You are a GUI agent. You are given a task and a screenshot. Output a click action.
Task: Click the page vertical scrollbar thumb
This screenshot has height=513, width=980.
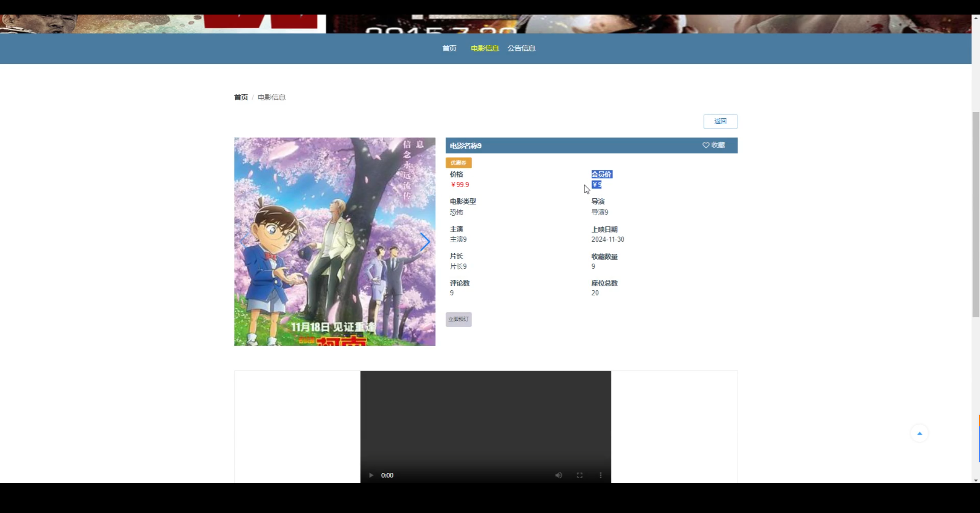point(975,214)
